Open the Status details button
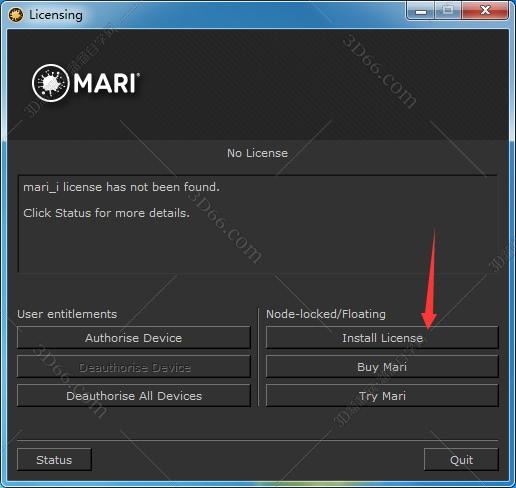Screen dimensions: 516x488 pos(54,460)
